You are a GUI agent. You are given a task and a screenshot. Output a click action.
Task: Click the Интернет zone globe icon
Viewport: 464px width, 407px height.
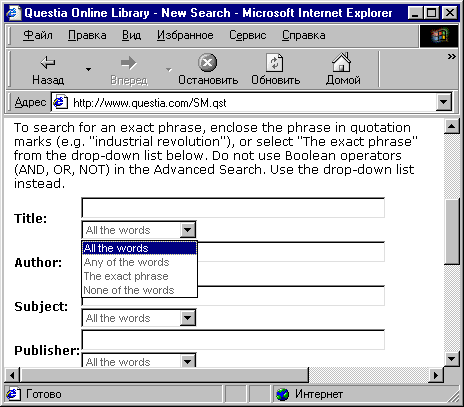283,395
